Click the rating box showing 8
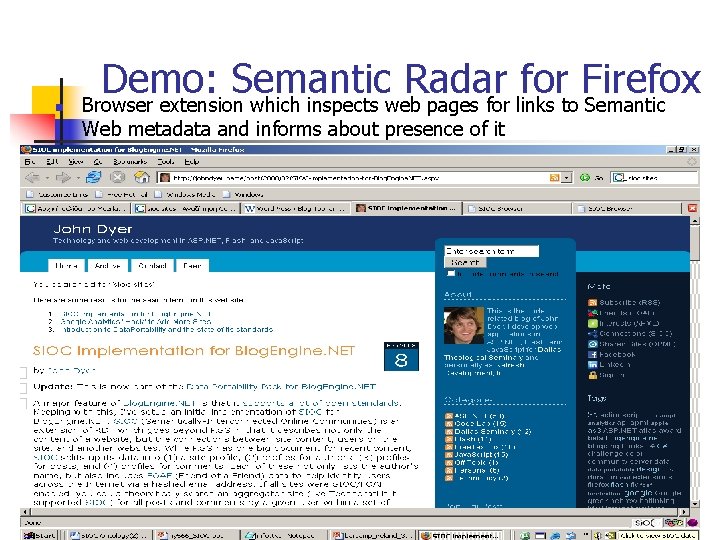720x540 pixels. coord(401,356)
